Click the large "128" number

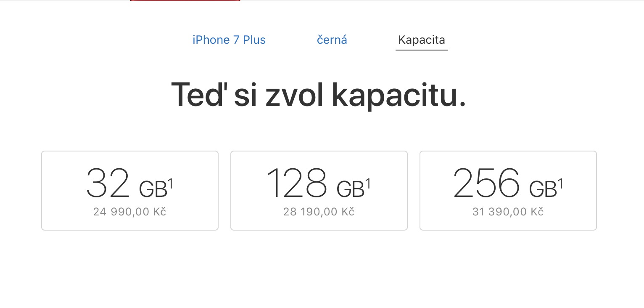(297, 184)
